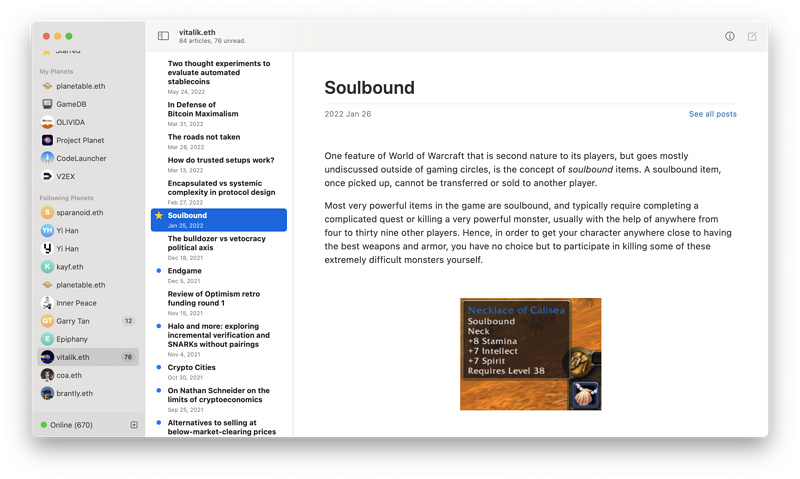Click the add planet plus icon
This screenshot has width=800, height=479.
pyautogui.click(x=134, y=425)
